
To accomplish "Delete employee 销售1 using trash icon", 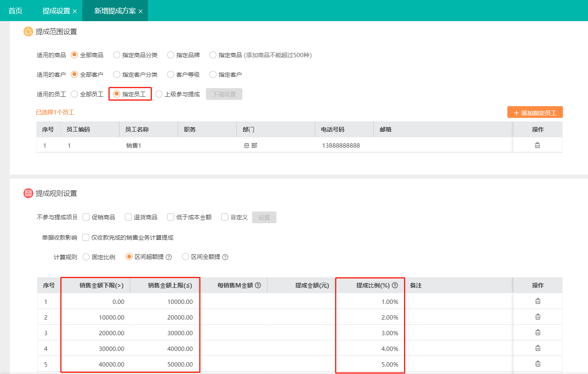I will [537, 145].
